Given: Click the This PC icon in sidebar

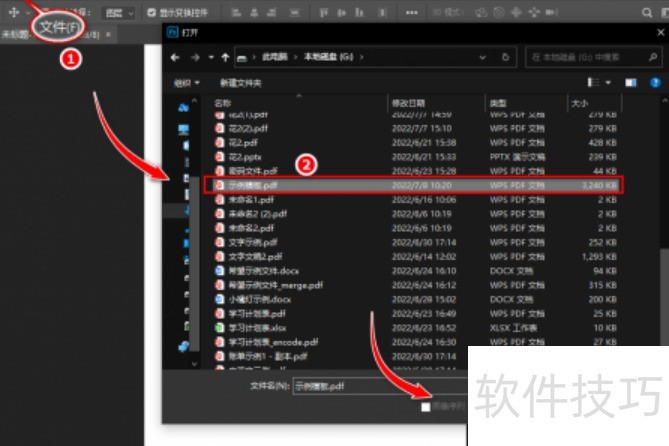Looking at the screenshot, I should click(184, 129).
